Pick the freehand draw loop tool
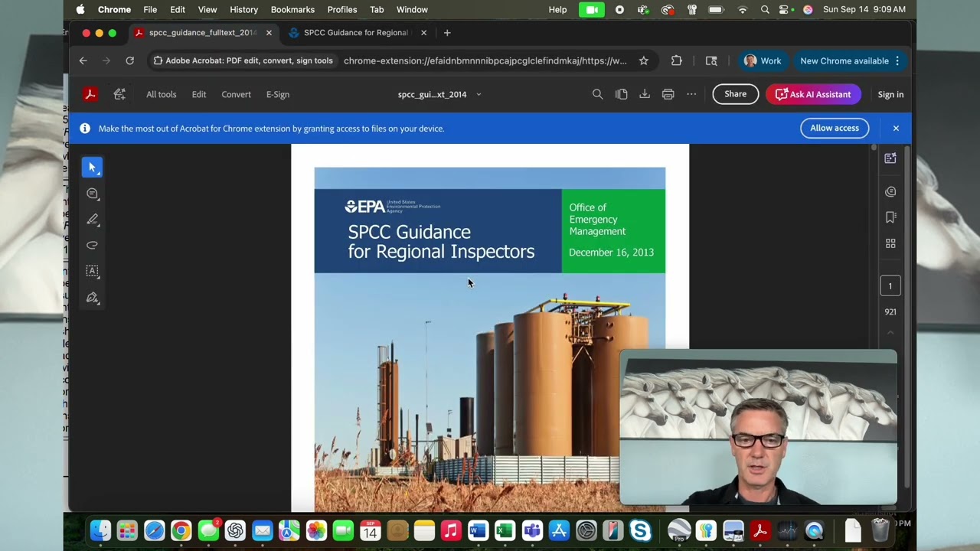 pyautogui.click(x=92, y=246)
